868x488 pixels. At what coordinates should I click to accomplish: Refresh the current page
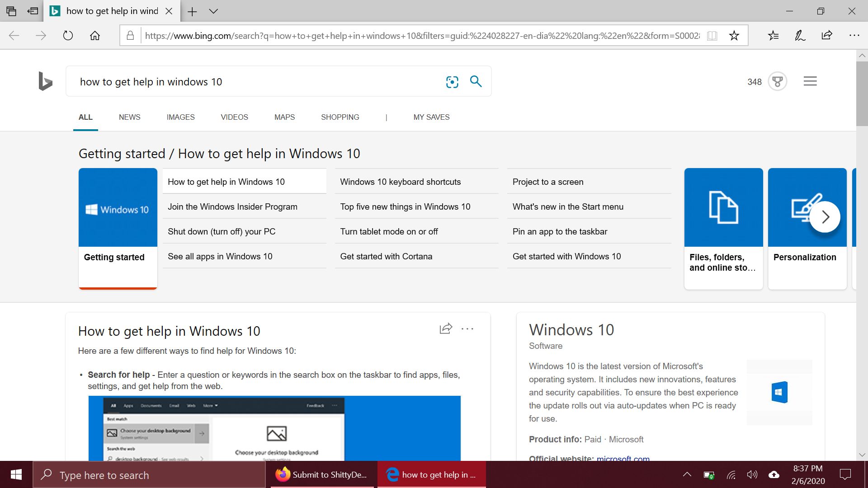tap(68, 35)
